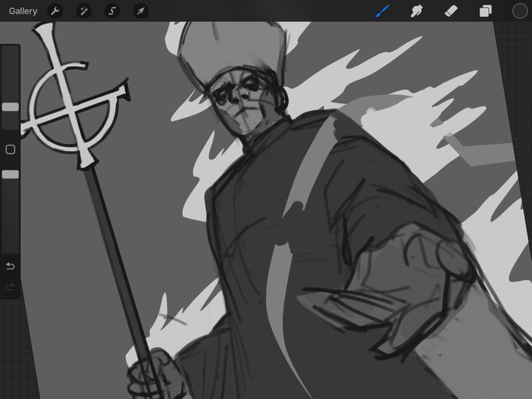Activate the Transform arrow tool
The height and width of the screenshot is (399, 532).
(141, 11)
